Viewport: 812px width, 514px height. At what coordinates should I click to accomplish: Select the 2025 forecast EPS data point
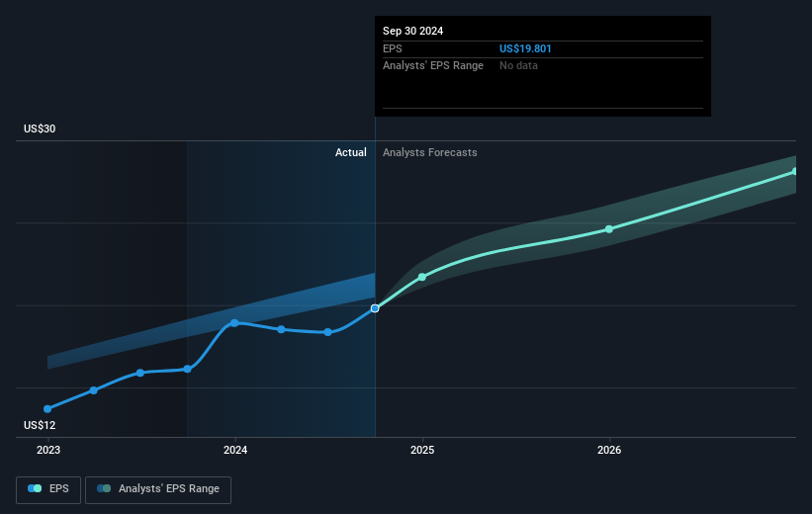coord(422,278)
